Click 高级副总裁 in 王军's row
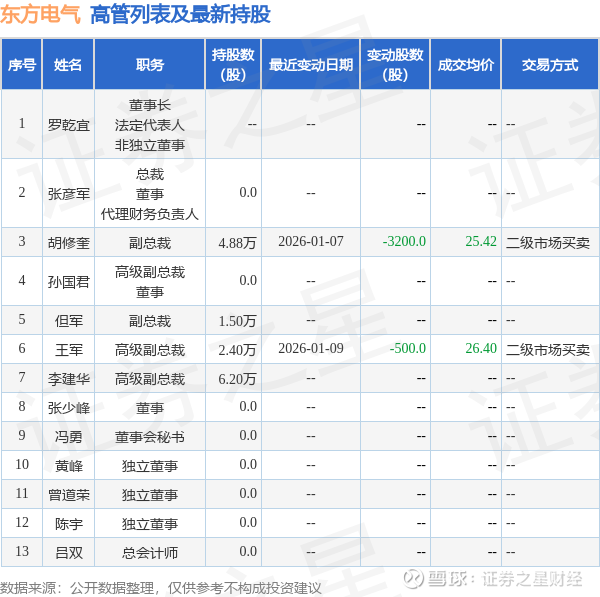This screenshot has width=600, height=597. [x=150, y=349]
